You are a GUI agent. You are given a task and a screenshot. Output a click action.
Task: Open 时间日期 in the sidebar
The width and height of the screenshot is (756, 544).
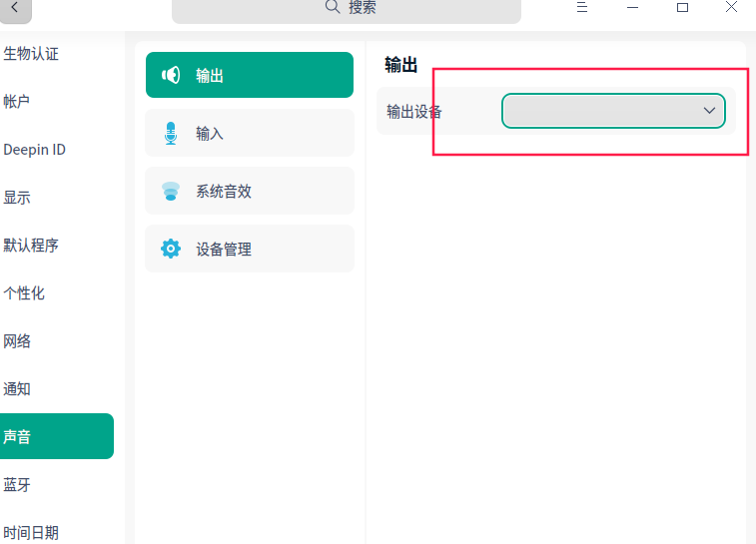(31, 533)
